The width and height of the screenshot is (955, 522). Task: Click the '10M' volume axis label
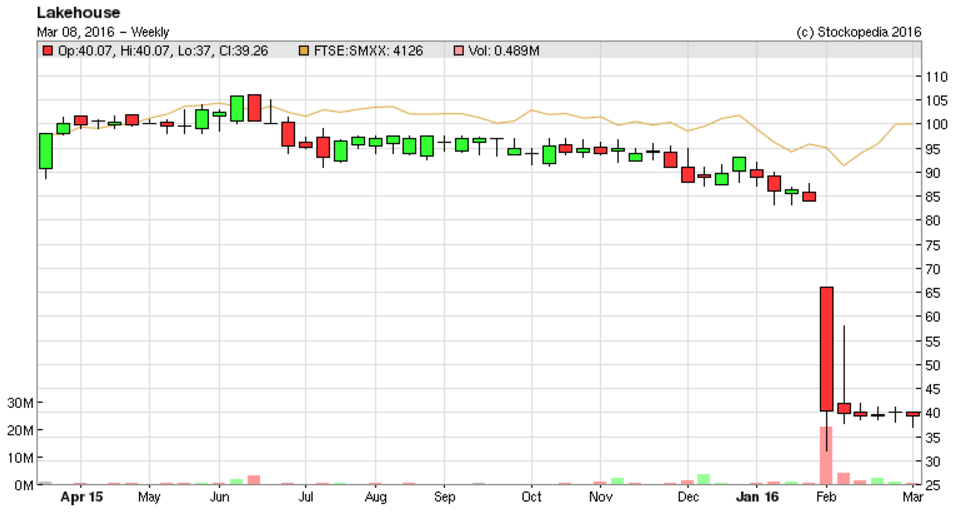(x=20, y=457)
